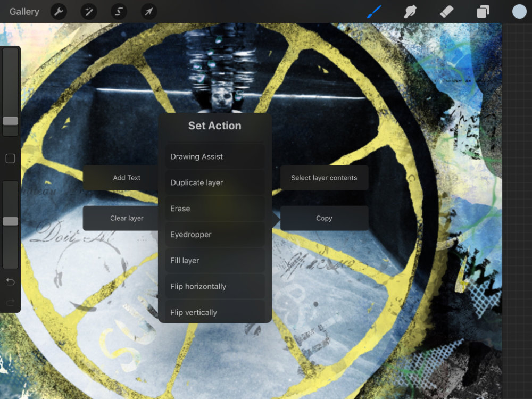This screenshot has width=532, height=399.
Task: Choose Erase in Set Action list
Action: tap(215, 209)
